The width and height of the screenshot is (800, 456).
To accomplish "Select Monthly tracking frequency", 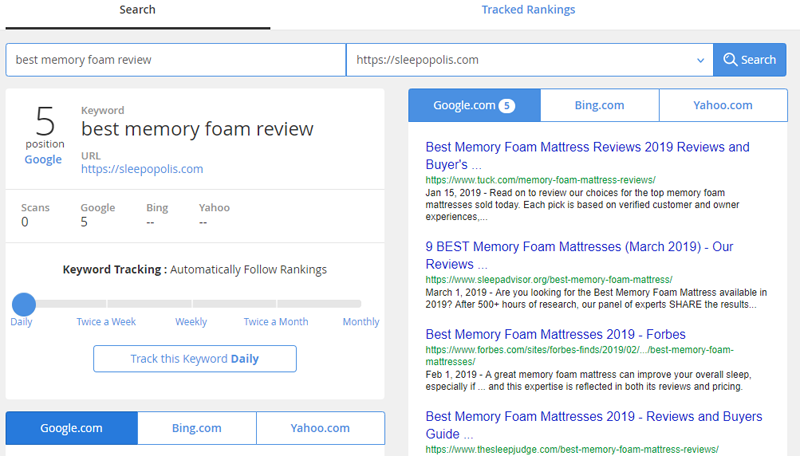I will click(361, 322).
